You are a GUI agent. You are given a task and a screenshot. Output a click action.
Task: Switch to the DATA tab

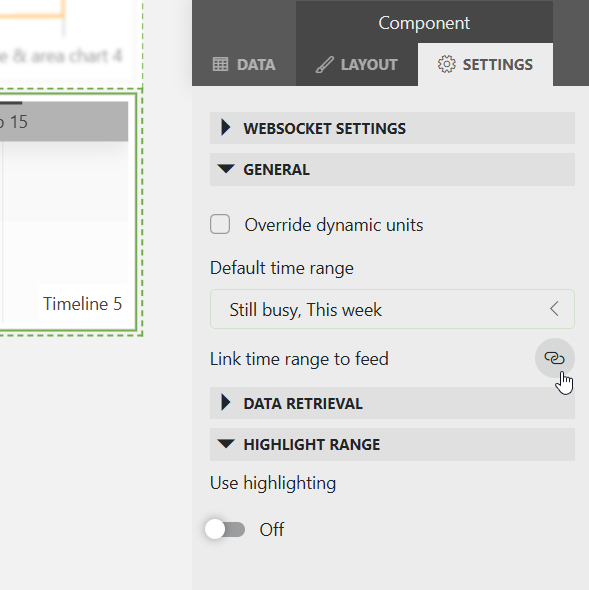pos(244,64)
